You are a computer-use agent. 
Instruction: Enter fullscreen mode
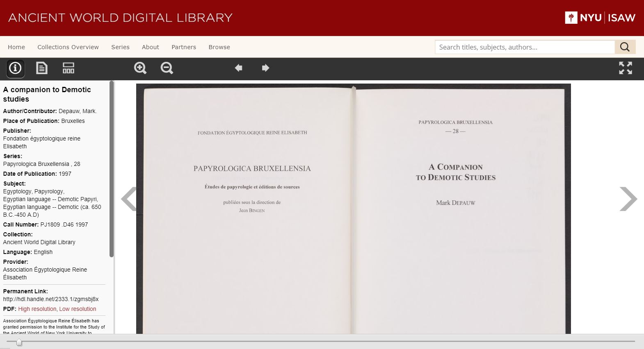point(625,68)
